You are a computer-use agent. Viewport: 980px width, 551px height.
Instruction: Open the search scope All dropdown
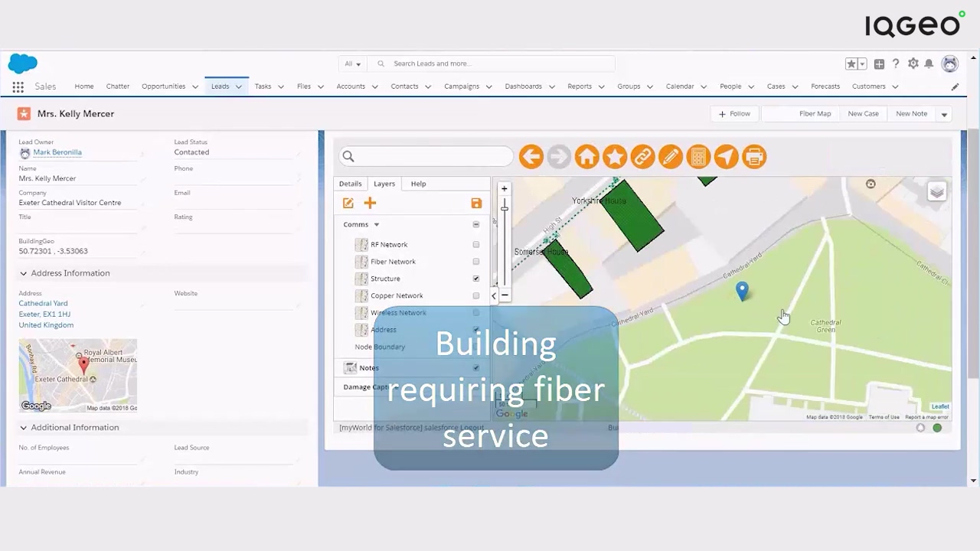353,64
